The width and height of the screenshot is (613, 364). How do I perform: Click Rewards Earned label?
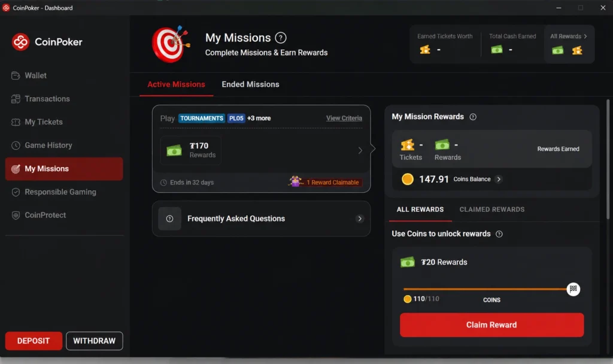[x=559, y=149]
